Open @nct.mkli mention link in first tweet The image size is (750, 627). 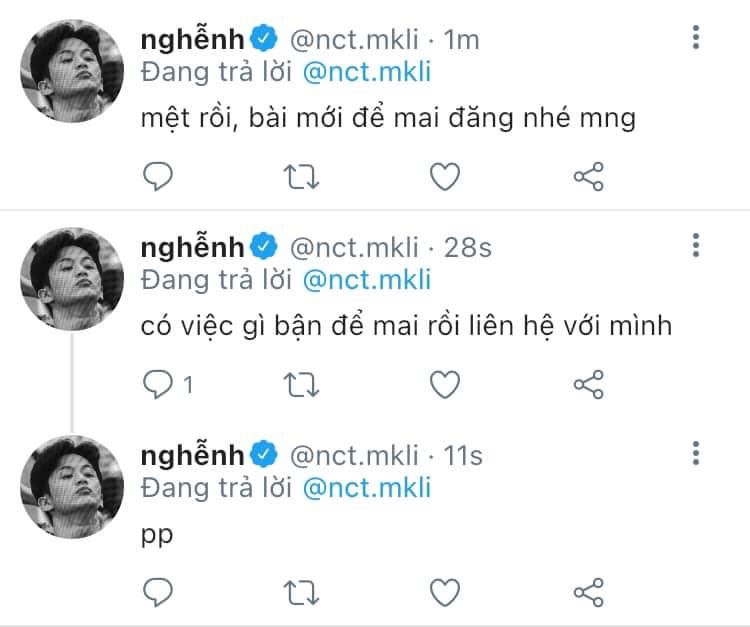click(365, 72)
